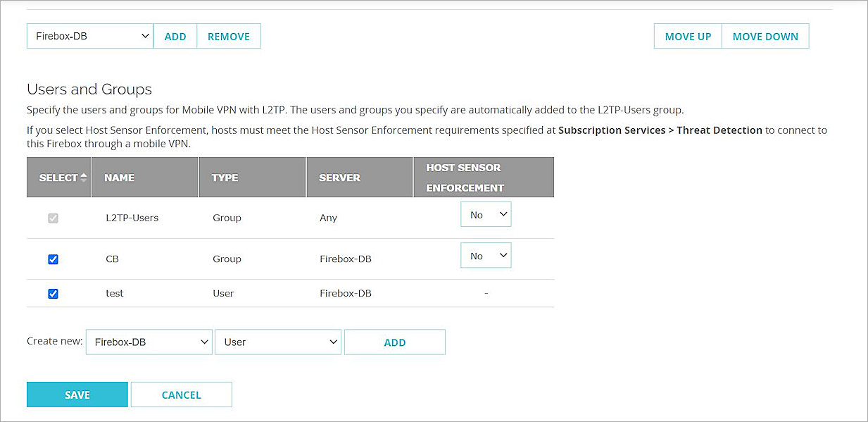Open the Create new server dropdown
The image size is (868, 422).
pos(149,342)
